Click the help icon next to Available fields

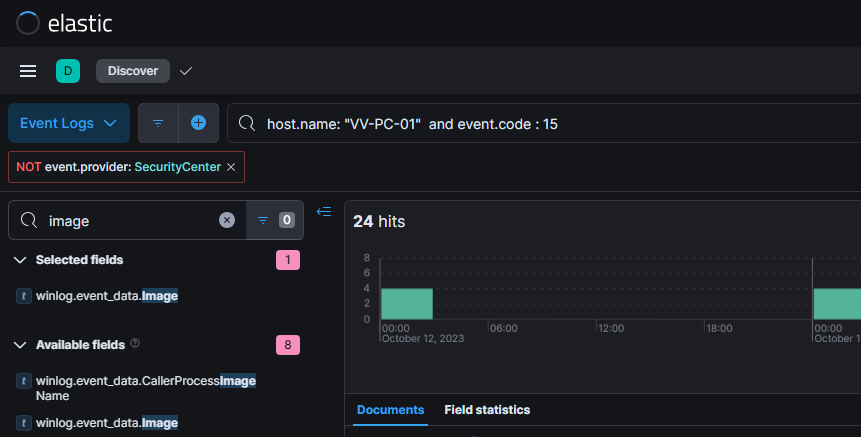pos(135,343)
